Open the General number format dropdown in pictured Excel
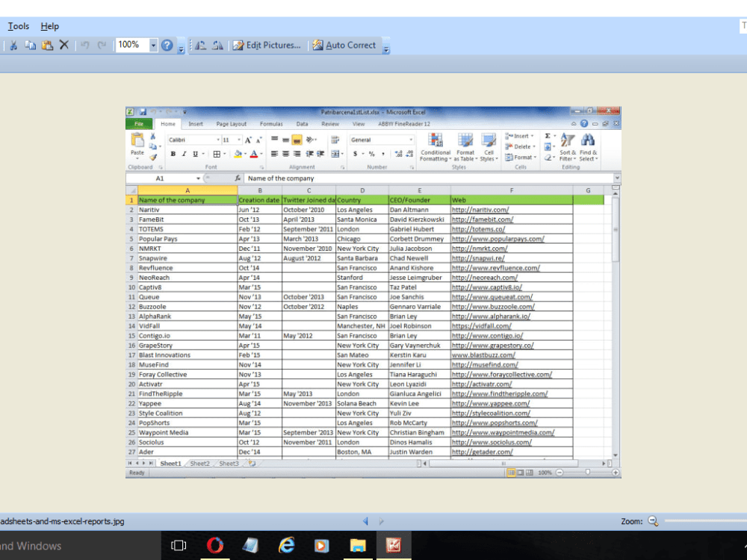The height and width of the screenshot is (560, 747). (411, 140)
